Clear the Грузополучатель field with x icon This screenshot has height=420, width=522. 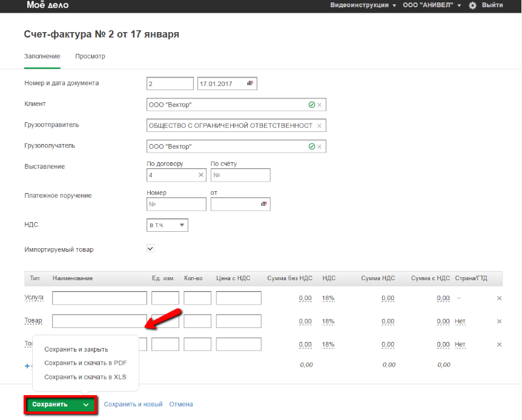tap(320, 146)
